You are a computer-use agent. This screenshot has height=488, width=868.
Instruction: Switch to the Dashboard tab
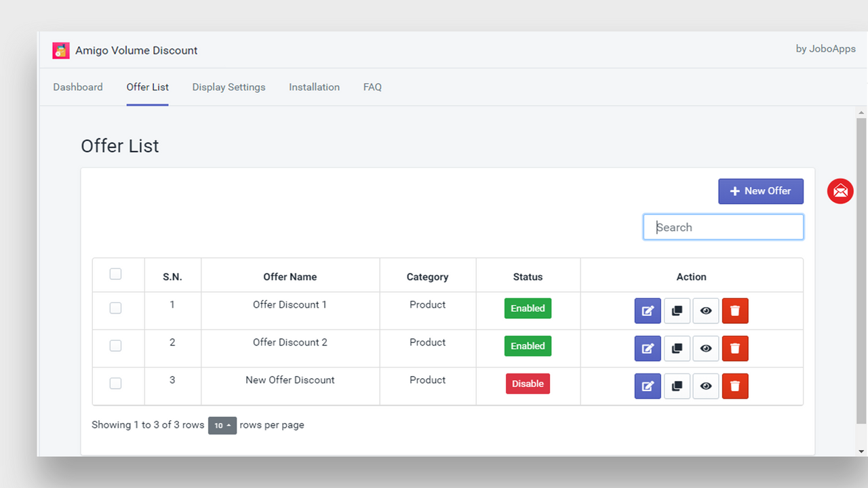coord(78,87)
